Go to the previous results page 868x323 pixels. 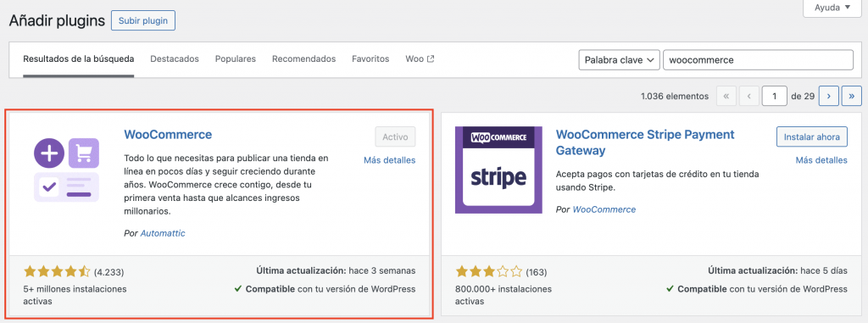pyautogui.click(x=749, y=96)
